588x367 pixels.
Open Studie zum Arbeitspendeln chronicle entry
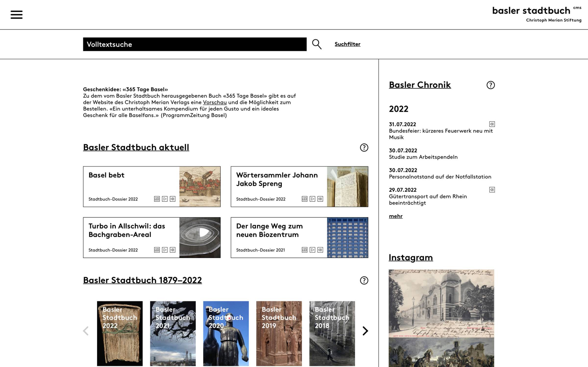click(x=423, y=157)
